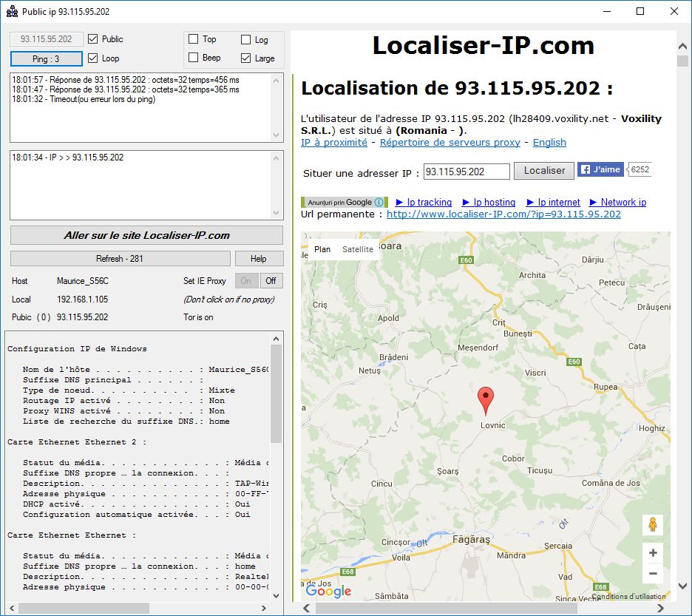Click the Street View pegman icon
Image resolution: width=692 pixels, height=616 pixels.
652,525
